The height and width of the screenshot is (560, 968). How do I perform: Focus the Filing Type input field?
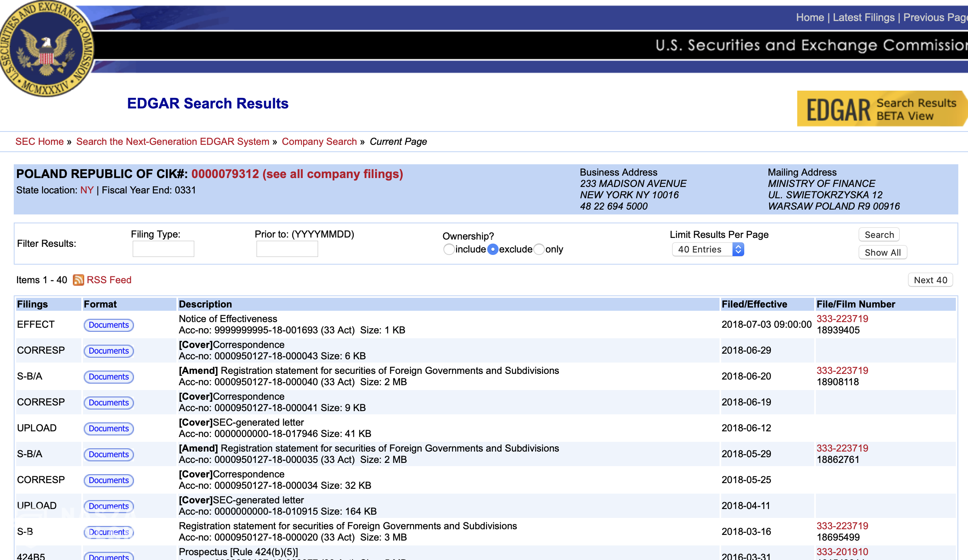pyautogui.click(x=163, y=249)
